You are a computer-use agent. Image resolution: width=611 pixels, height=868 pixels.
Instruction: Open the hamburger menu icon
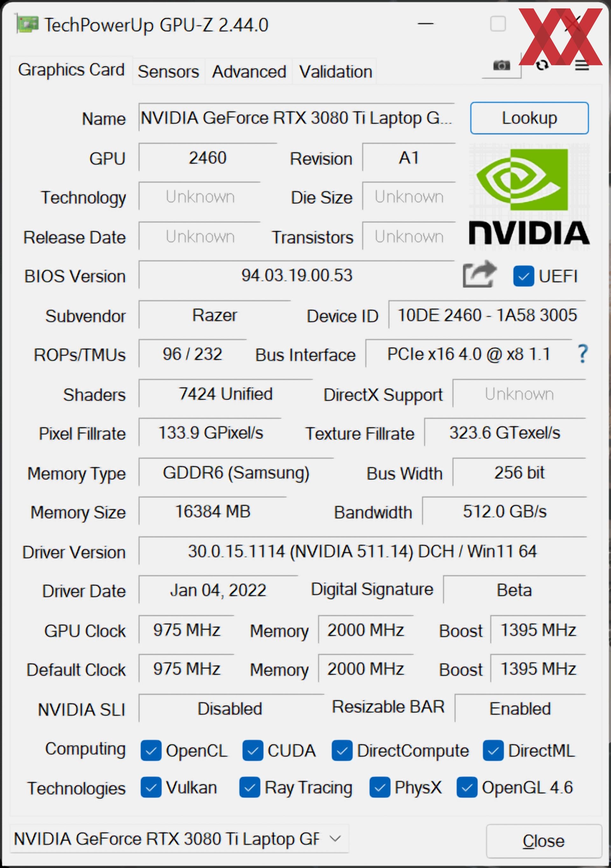pyautogui.click(x=582, y=66)
